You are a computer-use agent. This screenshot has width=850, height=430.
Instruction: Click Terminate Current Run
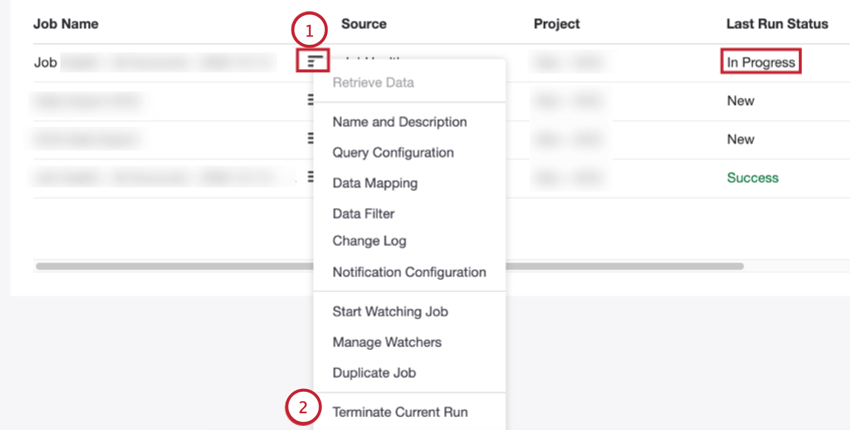tap(400, 412)
